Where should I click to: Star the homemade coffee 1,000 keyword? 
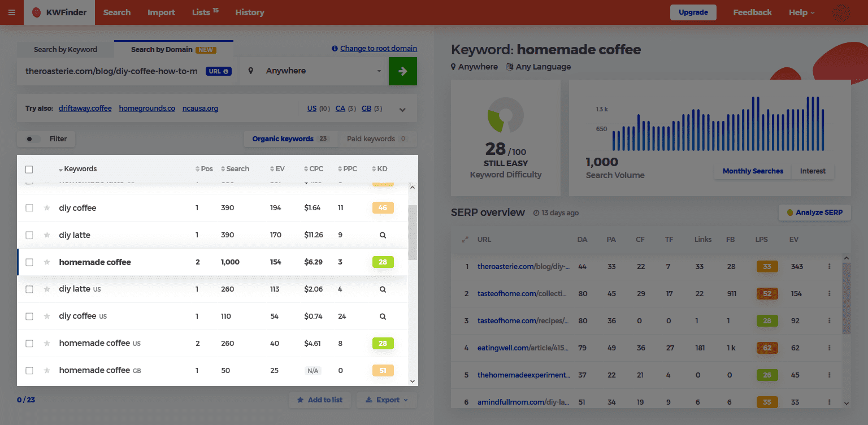(x=47, y=262)
